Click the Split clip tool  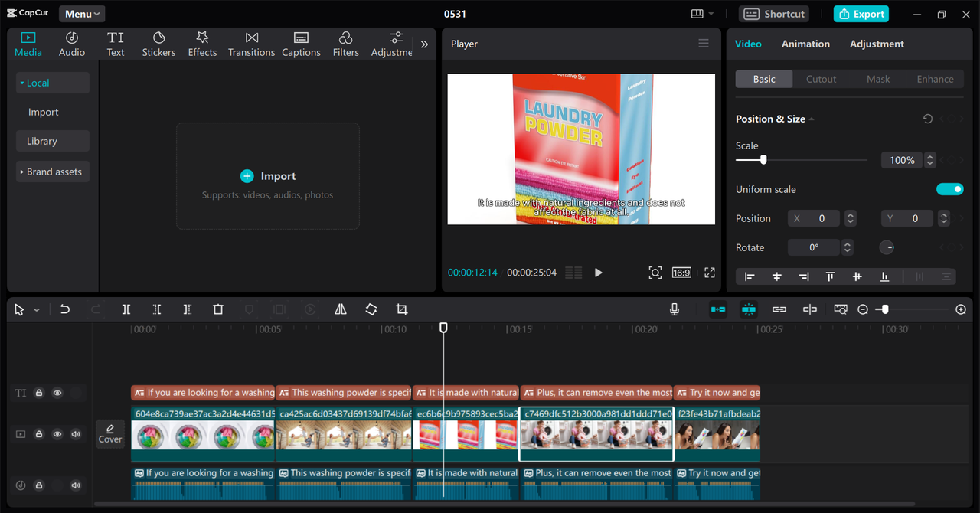coord(126,309)
